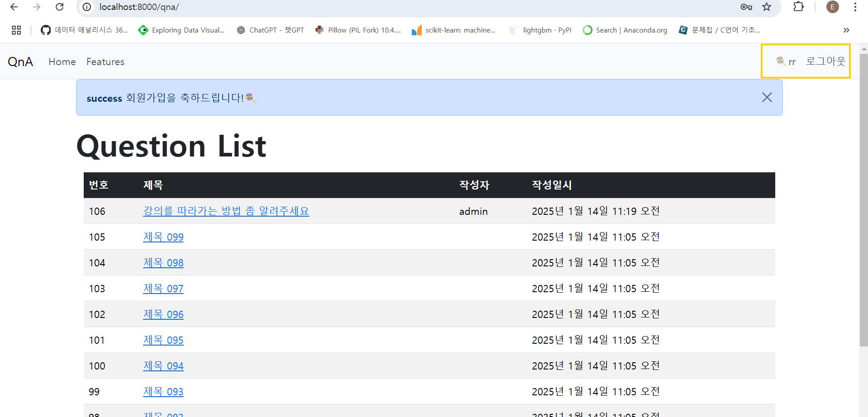Open the question titled 제목 094
Screen dimensions: 868x417
click(163, 365)
